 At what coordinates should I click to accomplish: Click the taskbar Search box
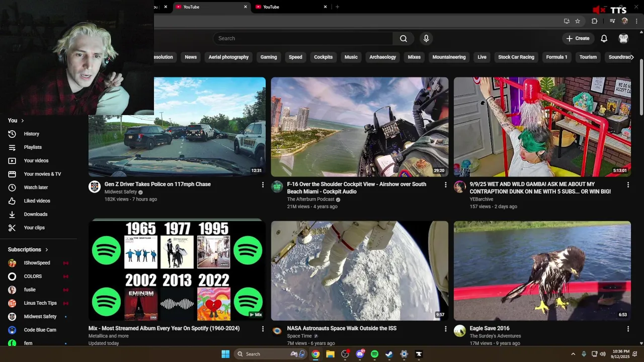point(271,354)
